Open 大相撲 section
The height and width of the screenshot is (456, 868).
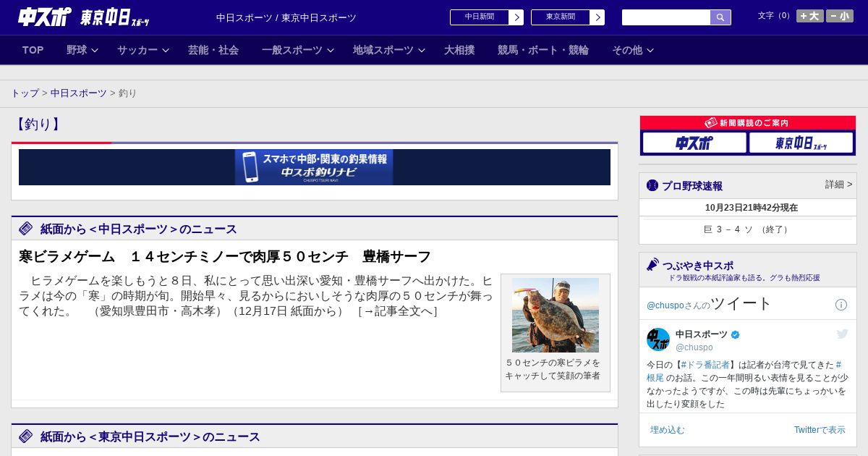(459, 50)
